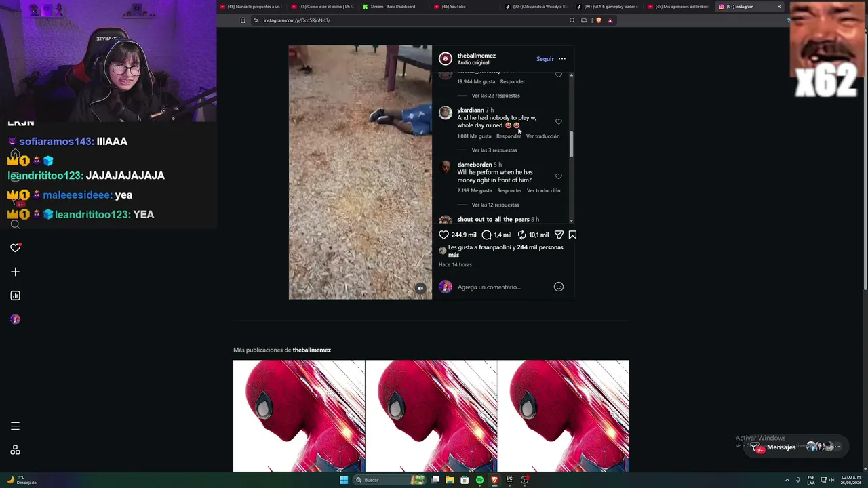
Task: Translate dameborden's comment
Action: point(543,191)
